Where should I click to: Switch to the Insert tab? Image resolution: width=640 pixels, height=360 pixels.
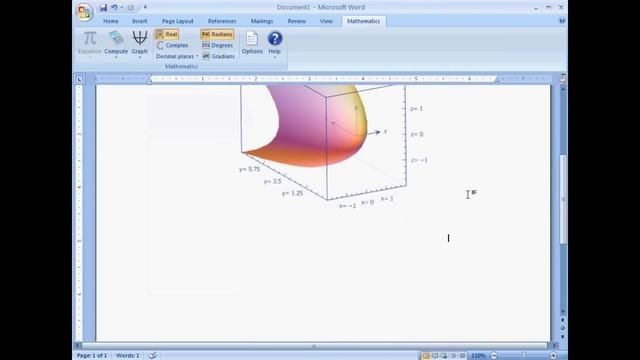tap(140, 21)
